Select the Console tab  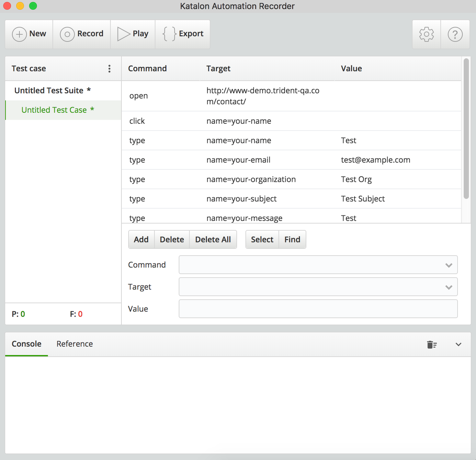(x=27, y=344)
